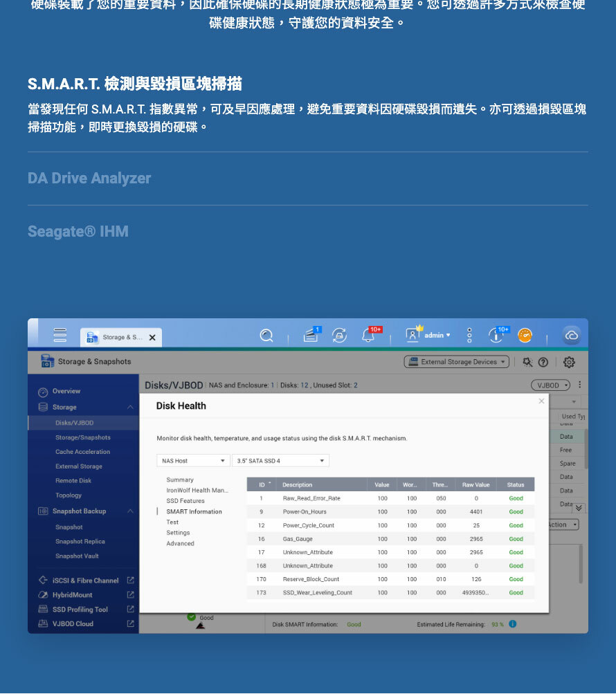616x694 pixels.
Task: Click VJBOD Cloud external link icon
Action: pos(131,623)
